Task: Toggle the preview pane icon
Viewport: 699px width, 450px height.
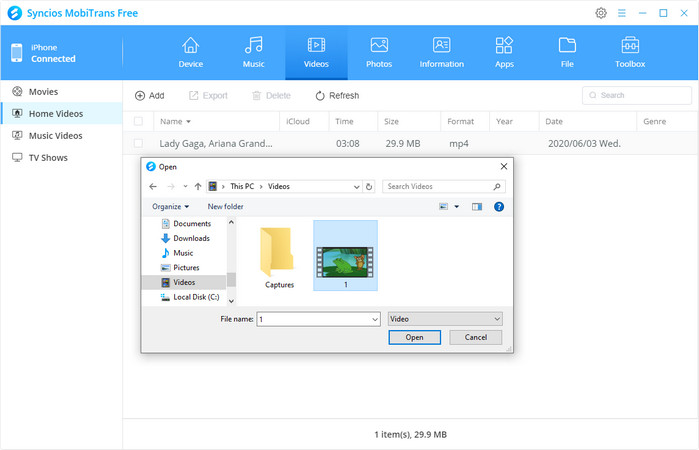Action: (477, 206)
